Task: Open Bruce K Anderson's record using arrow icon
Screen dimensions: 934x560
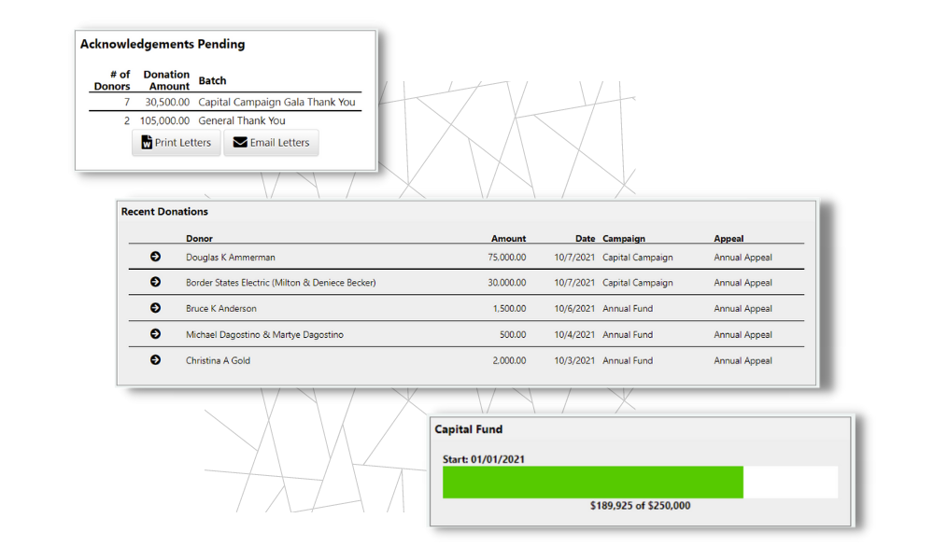Action: click(155, 308)
